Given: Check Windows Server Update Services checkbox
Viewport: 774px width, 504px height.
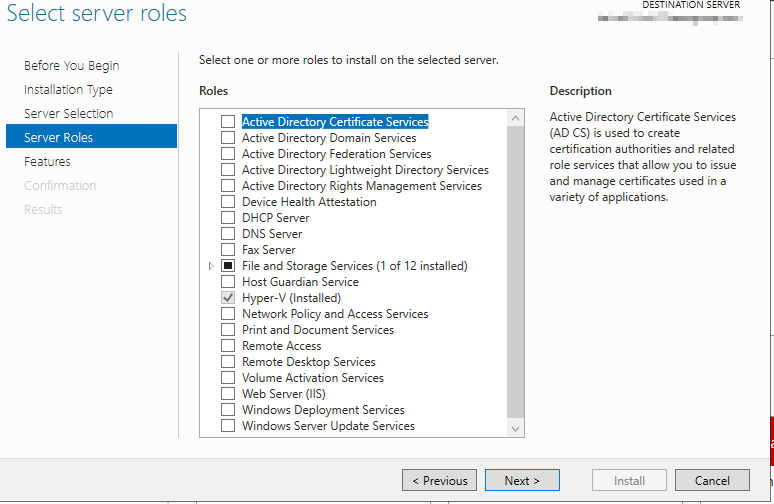Looking at the screenshot, I should [228, 426].
